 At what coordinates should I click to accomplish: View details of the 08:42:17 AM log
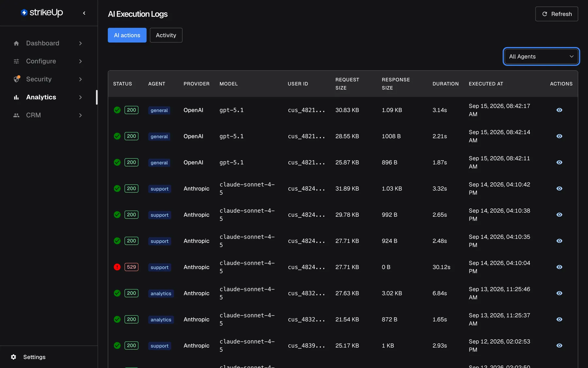tap(559, 110)
